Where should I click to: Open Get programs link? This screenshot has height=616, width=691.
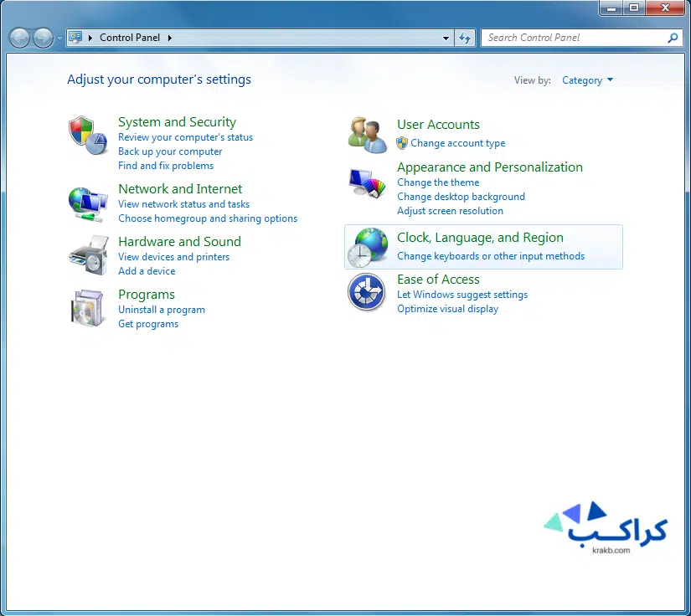pos(148,324)
